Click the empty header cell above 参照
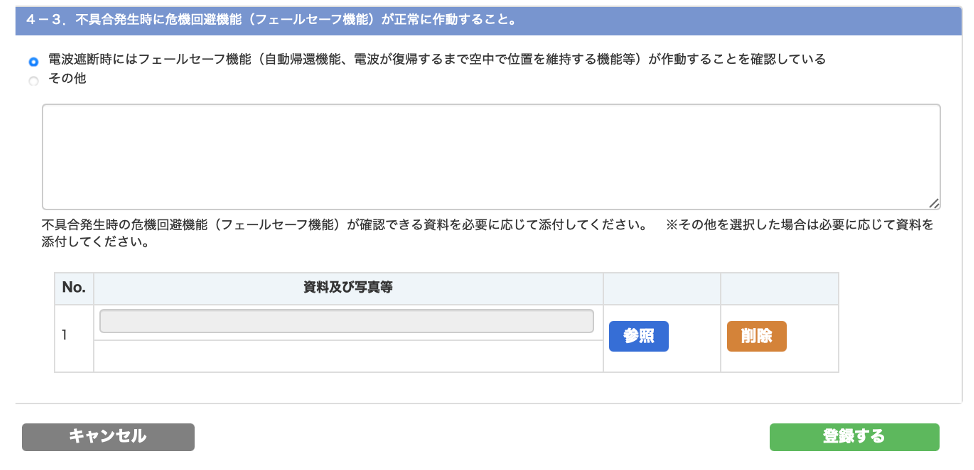The height and width of the screenshot is (470, 974). tap(661, 288)
